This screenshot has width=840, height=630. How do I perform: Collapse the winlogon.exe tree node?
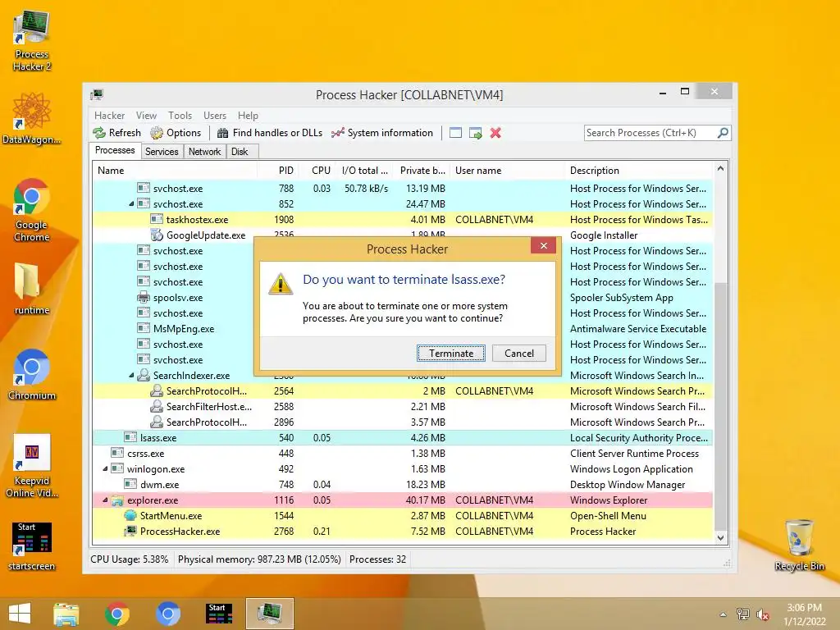105,468
